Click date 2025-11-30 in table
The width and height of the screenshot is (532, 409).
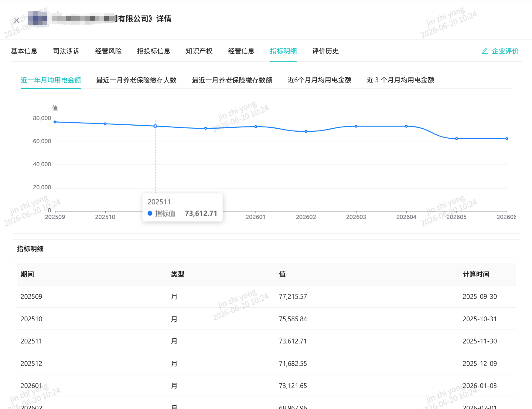tap(480, 341)
